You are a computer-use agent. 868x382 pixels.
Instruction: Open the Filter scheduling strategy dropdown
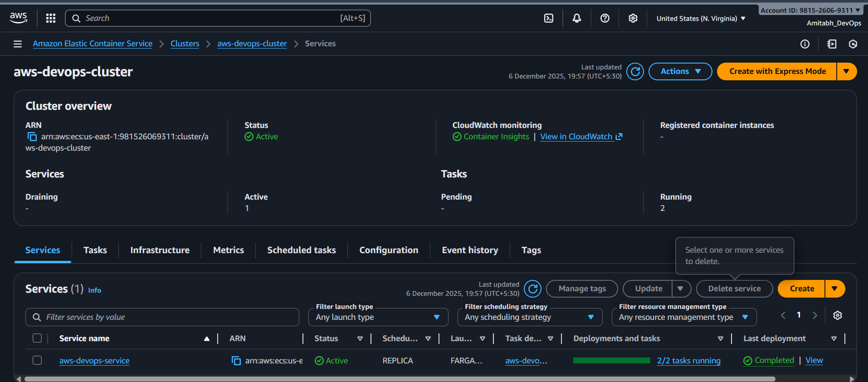pyautogui.click(x=529, y=317)
